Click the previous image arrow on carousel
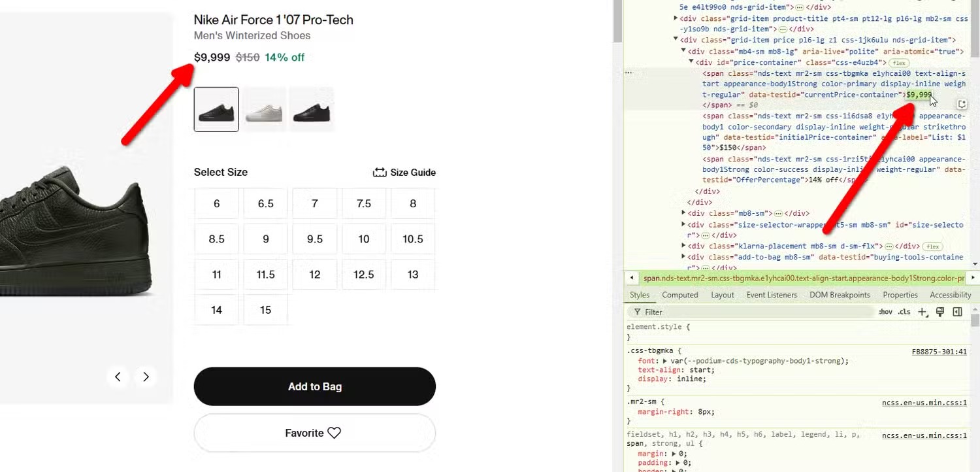 (x=118, y=377)
